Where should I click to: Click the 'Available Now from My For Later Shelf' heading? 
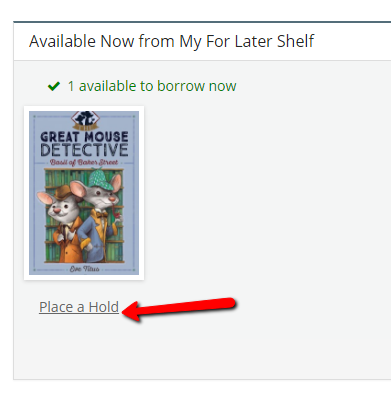(172, 41)
